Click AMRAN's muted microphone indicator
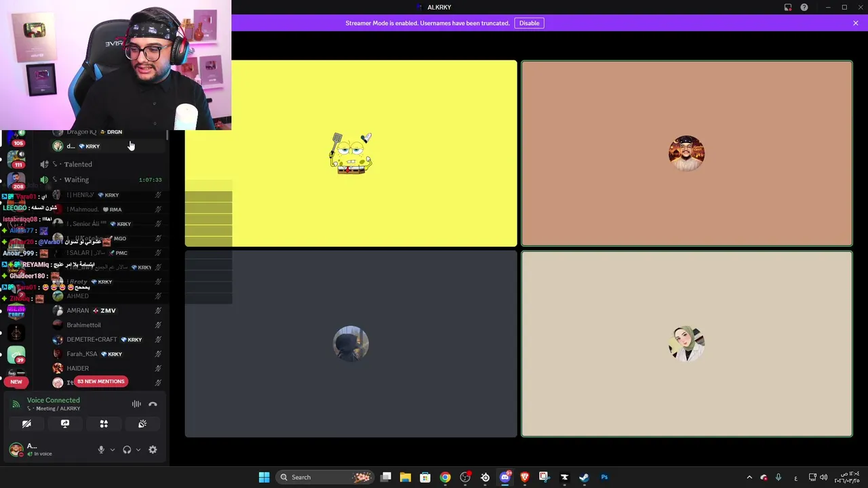 tap(158, 310)
